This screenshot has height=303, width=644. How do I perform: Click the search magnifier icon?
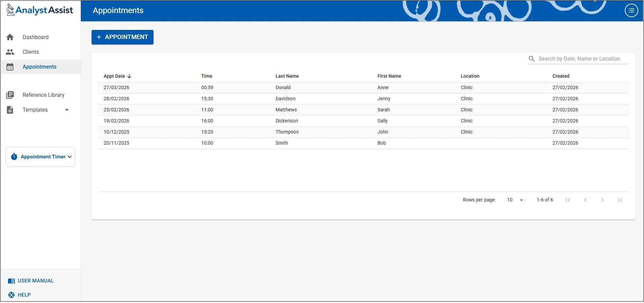[x=532, y=58]
